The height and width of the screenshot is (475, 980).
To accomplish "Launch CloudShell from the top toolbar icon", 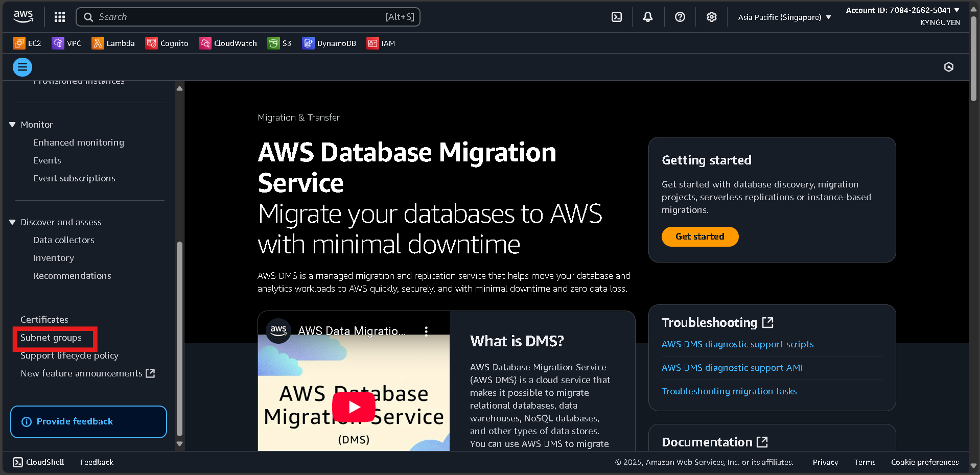I will [x=616, y=16].
